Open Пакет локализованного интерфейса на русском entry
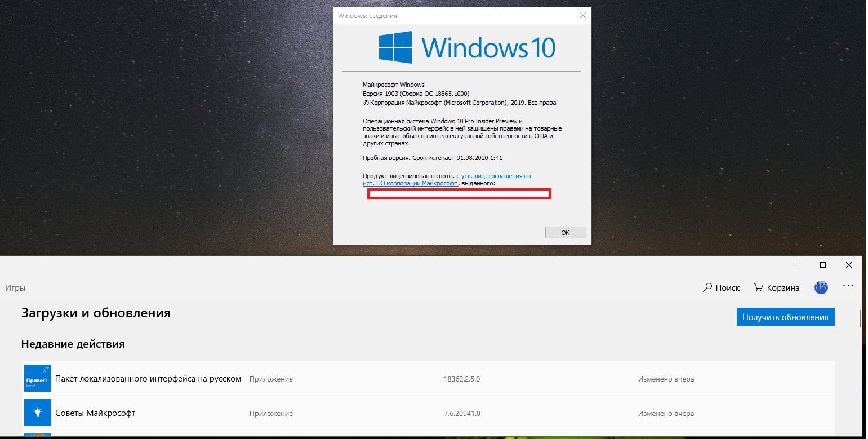868x439 pixels. point(428,378)
